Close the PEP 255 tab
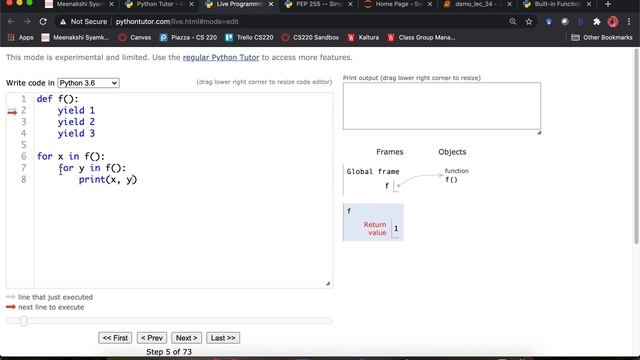Viewport: 640px width, 360px height. [x=350, y=4]
